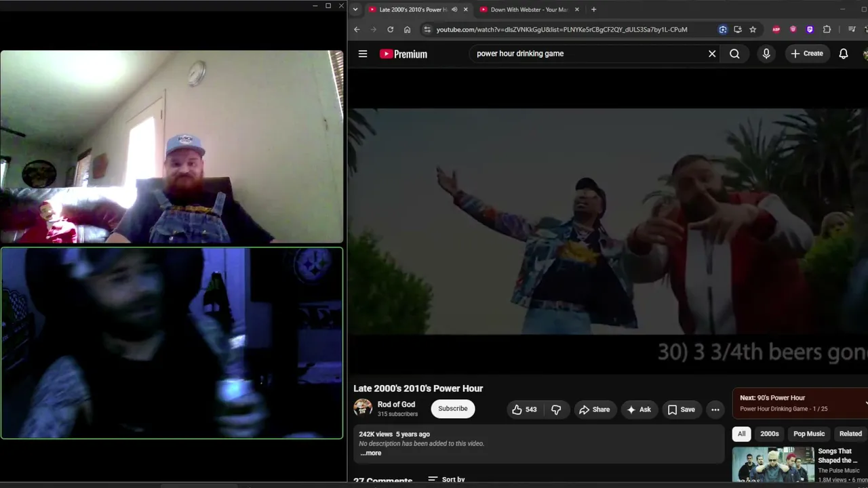
Task: Switch to Down With Webster tab
Action: point(529,9)
